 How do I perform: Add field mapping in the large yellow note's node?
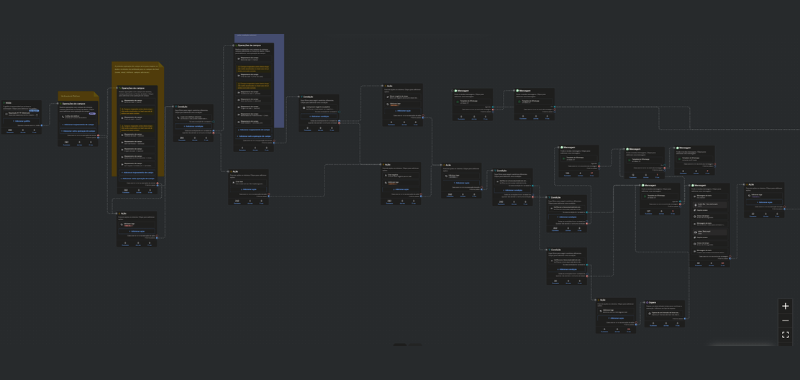(137, 172)
